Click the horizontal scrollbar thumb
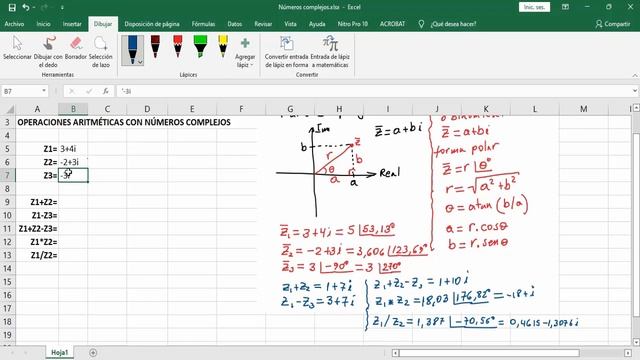Image resolution: width=640 pixels, height=360 pixels. point(489,353)
